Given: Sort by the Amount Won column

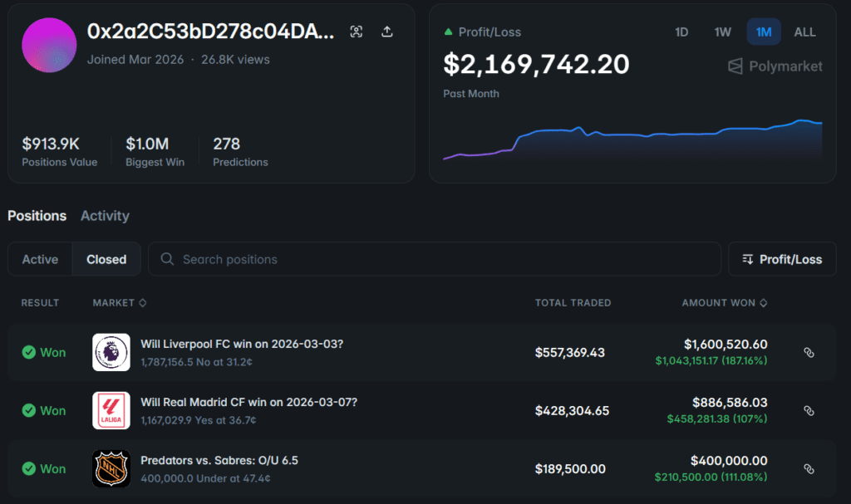Looking at the screenshot, I should coord(724,303).
